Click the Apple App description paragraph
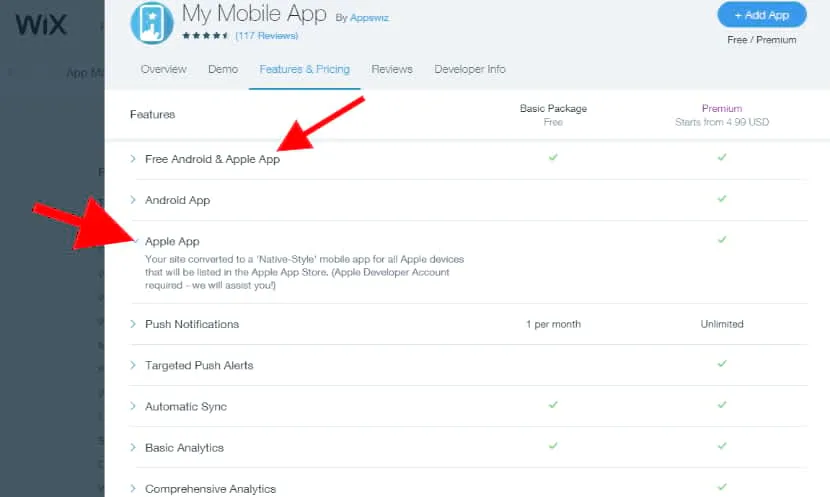Viewport: 830px width, 497px height. [304, 272]
